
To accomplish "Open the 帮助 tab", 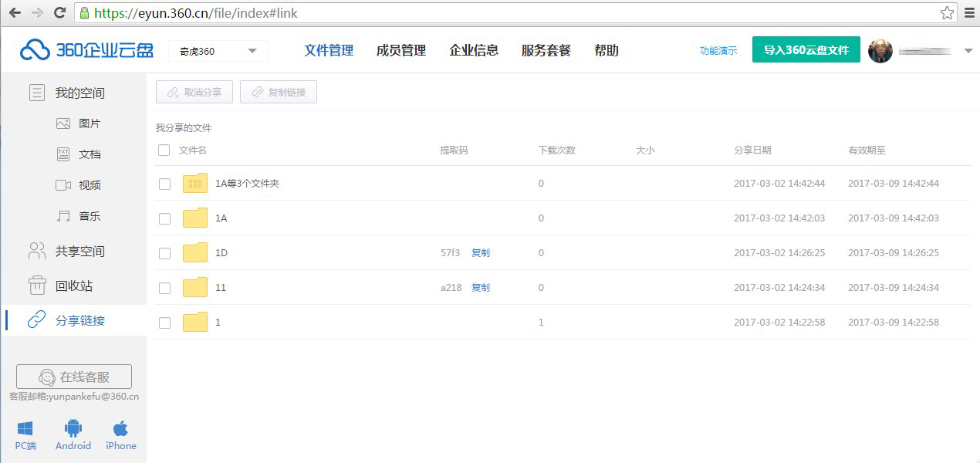I will (607, 50).
